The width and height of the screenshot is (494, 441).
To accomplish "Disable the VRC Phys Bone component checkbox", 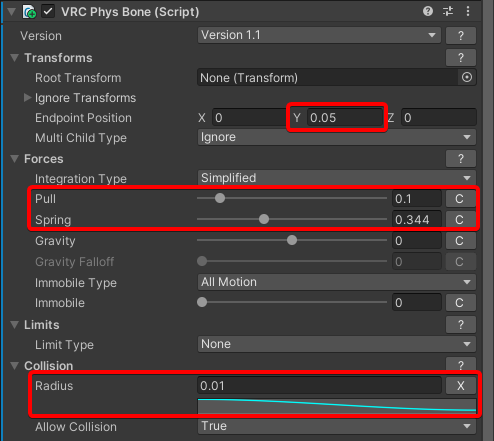I will [48, 12].
